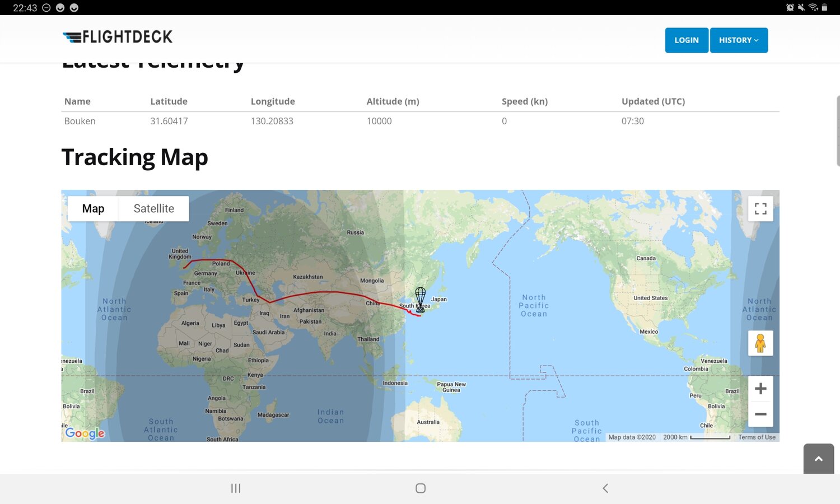Open the map Terms of Use

click(757, 437)
